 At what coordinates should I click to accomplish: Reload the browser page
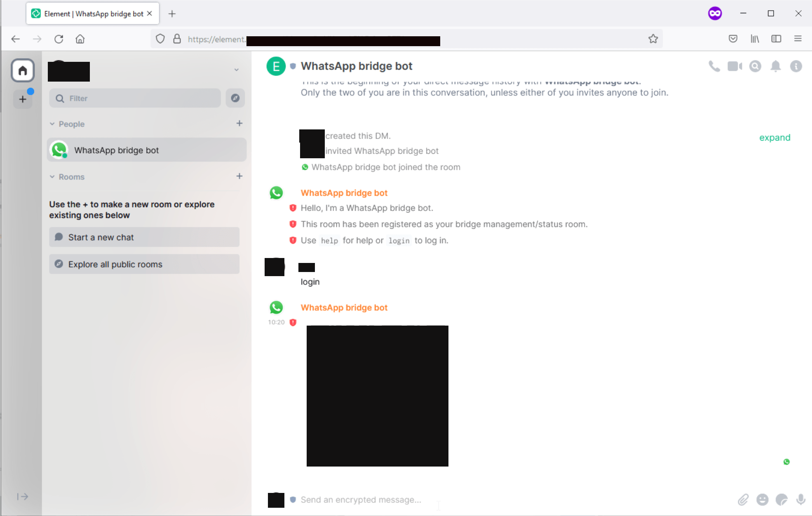click(x=59, y=39)
